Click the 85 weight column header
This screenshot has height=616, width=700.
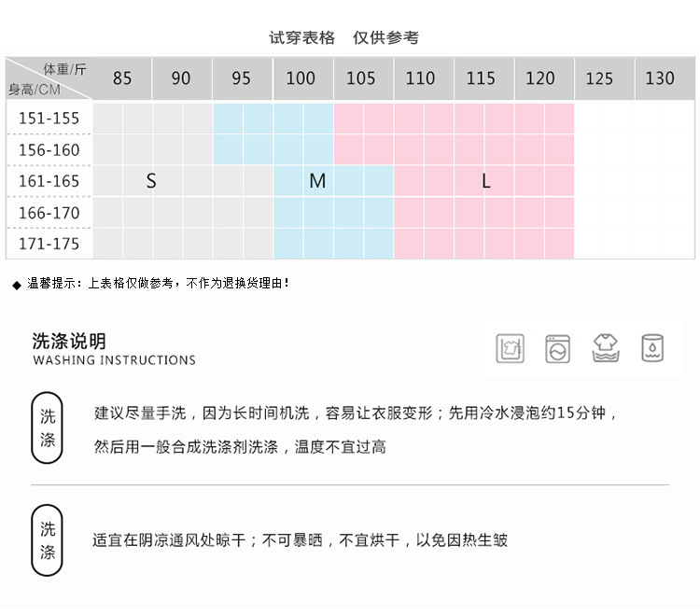coord(122,79)
